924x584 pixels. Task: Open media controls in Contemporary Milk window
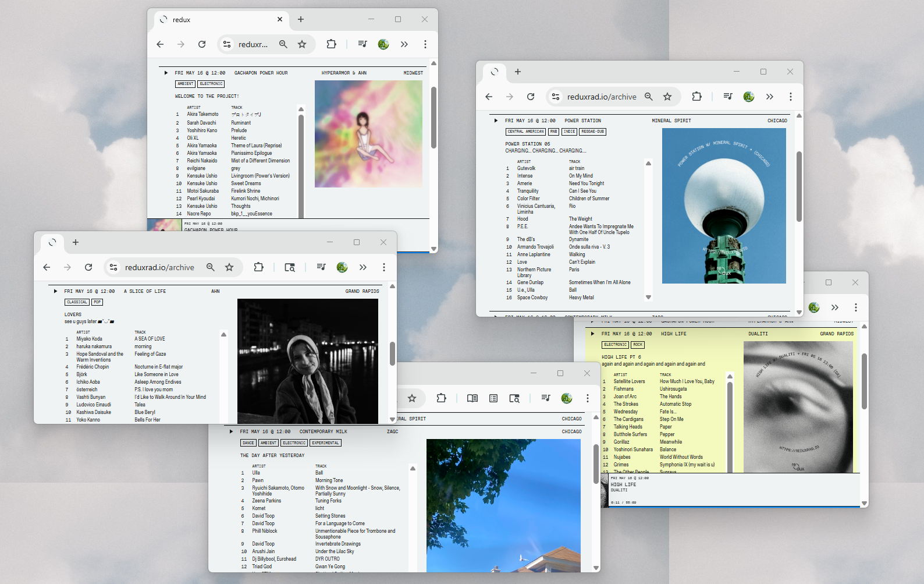coord(546,398)
